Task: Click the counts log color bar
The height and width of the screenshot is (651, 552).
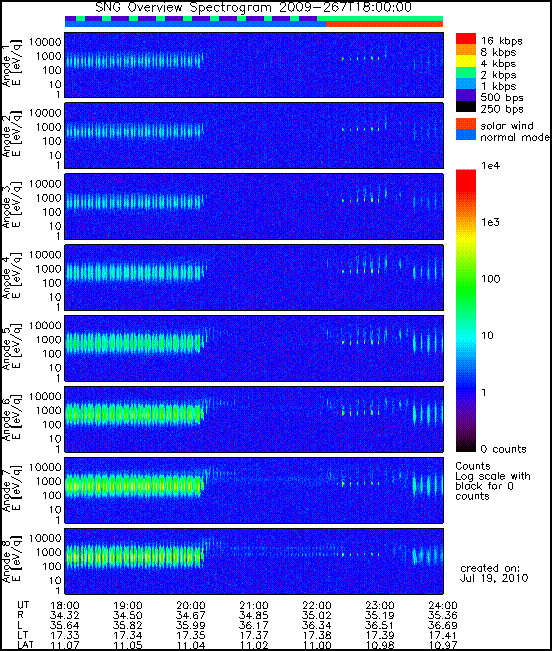Action: [x=466, y=311]
